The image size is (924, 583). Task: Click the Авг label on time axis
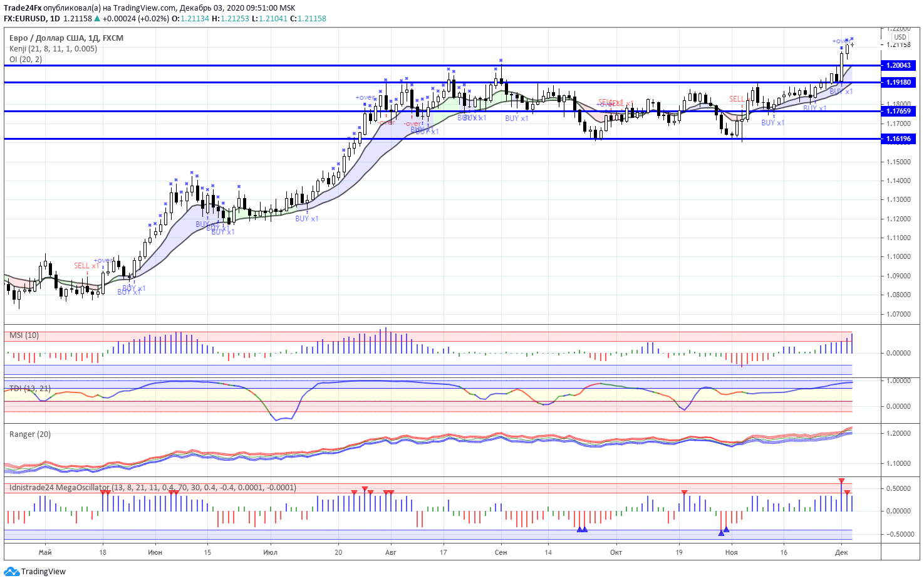pos(391,553)
